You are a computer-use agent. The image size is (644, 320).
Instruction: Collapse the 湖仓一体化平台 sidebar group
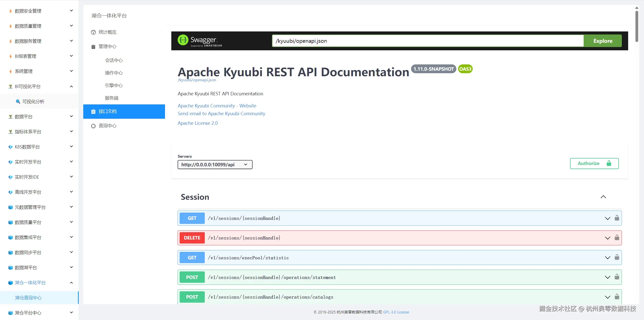click(x=71, y=283)
